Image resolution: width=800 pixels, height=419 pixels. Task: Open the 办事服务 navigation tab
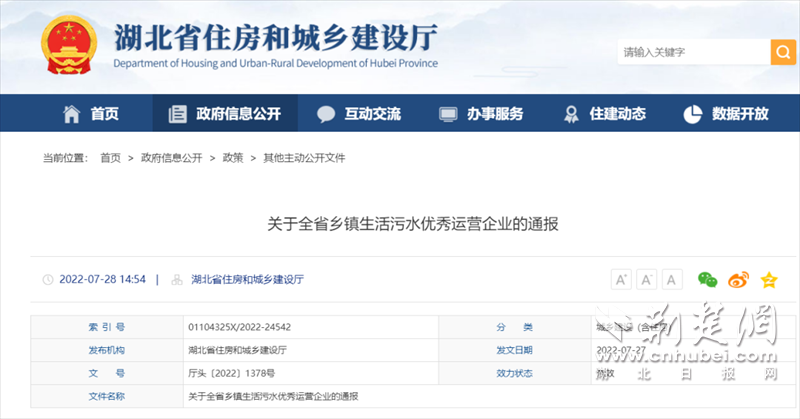point(481,113)
